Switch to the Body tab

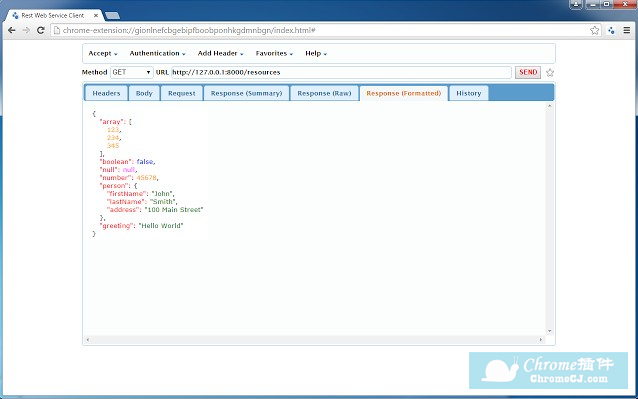[x=144, y=93]
